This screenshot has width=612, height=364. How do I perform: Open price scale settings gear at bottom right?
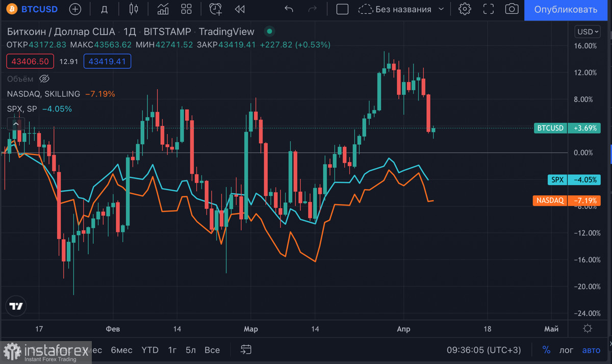coord(588,329)
